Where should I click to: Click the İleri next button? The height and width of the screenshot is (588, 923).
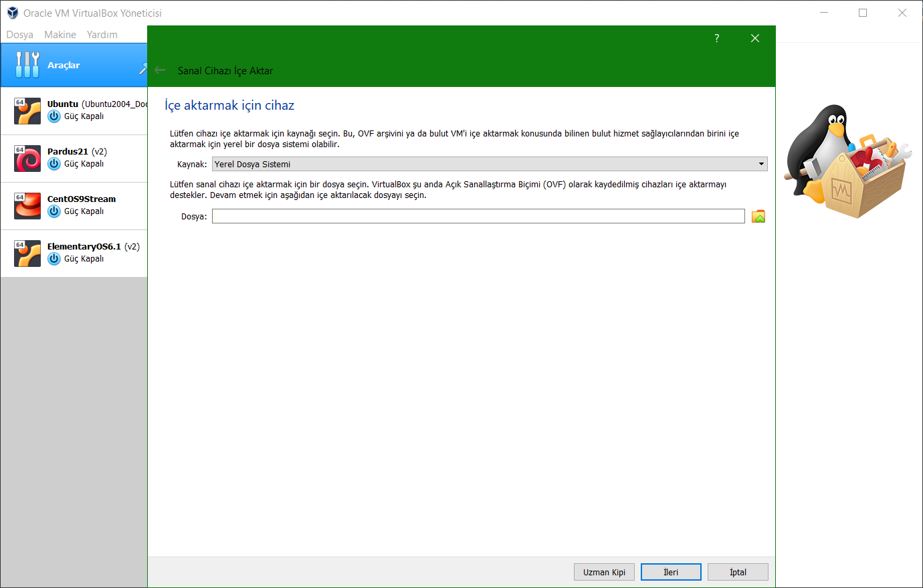[671, 572]
